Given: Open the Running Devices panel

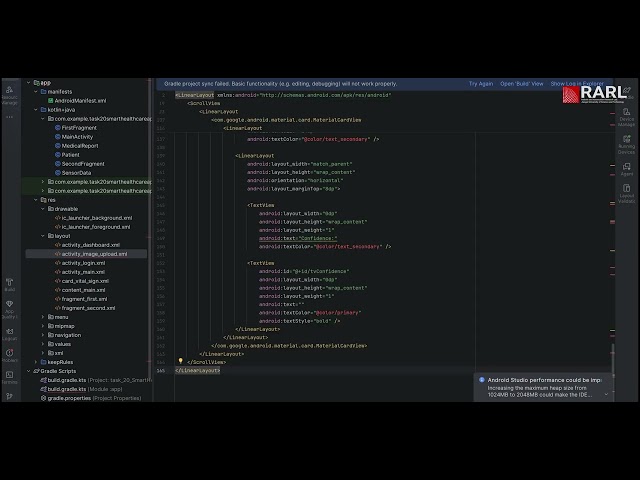Looking at the screenshot, I should pos(627,144).
